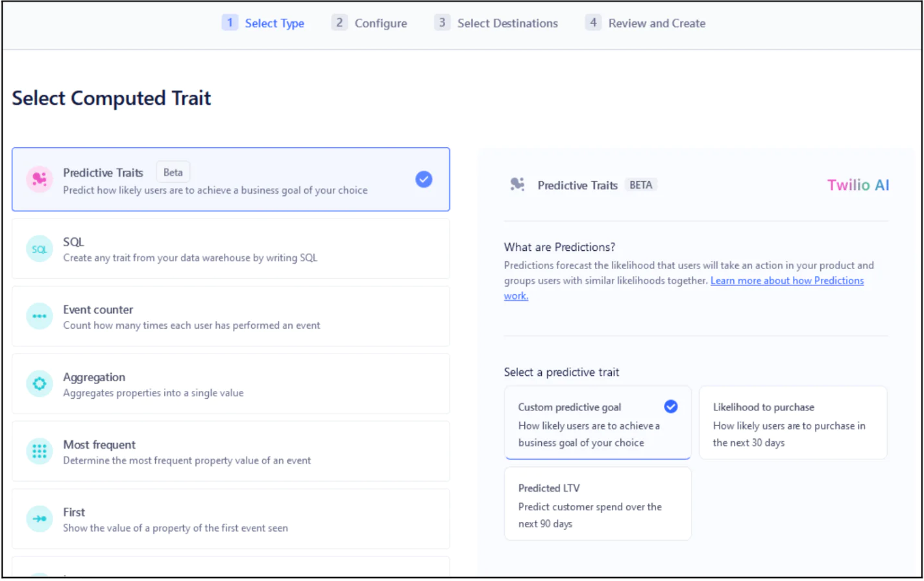Click the First event arrow icon
Viewport: 924px width, 581px height.
(x=39, y=519)
